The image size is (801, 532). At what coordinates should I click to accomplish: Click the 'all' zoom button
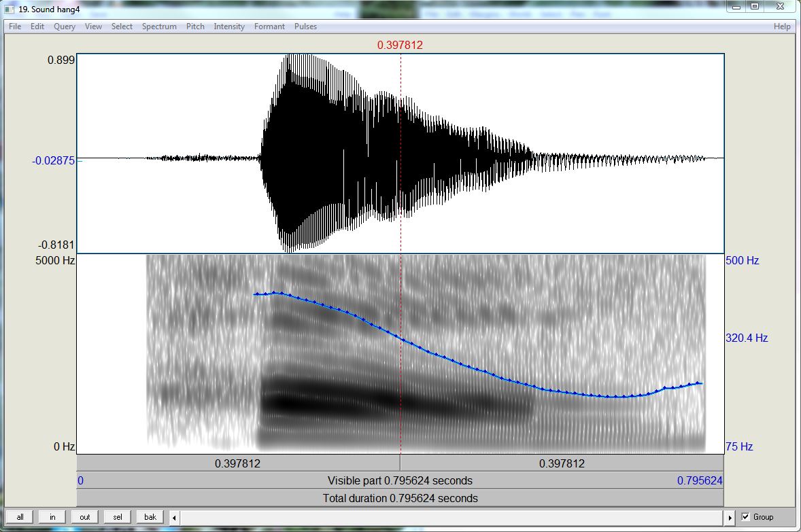pos(20,517)
